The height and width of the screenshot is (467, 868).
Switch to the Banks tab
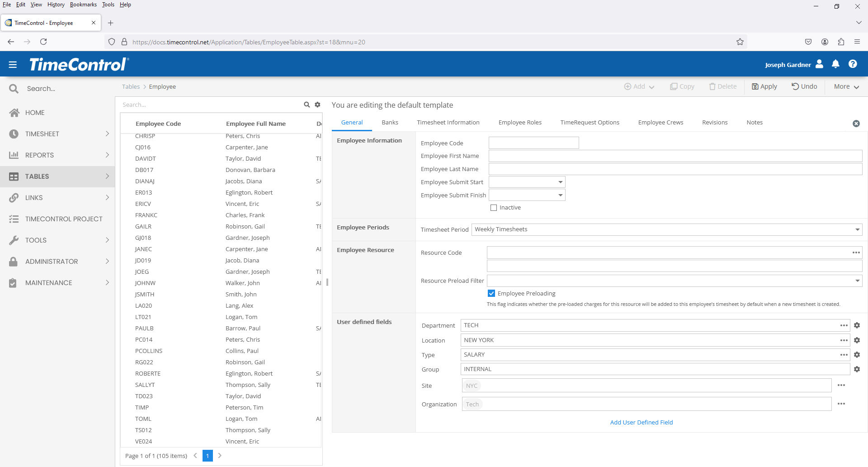pyautogui.click(x=390, y=123)
